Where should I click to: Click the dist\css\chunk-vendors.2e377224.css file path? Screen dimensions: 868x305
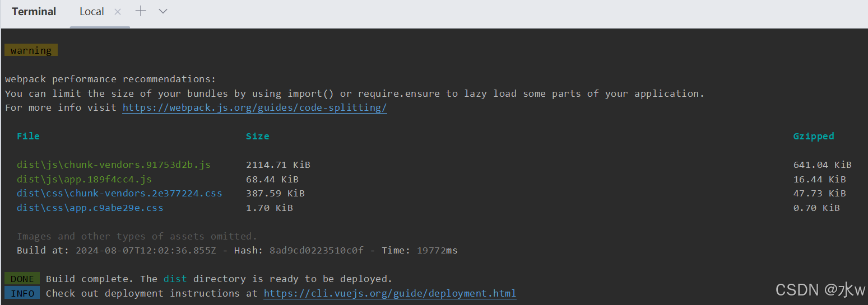[x=119, y=193]
